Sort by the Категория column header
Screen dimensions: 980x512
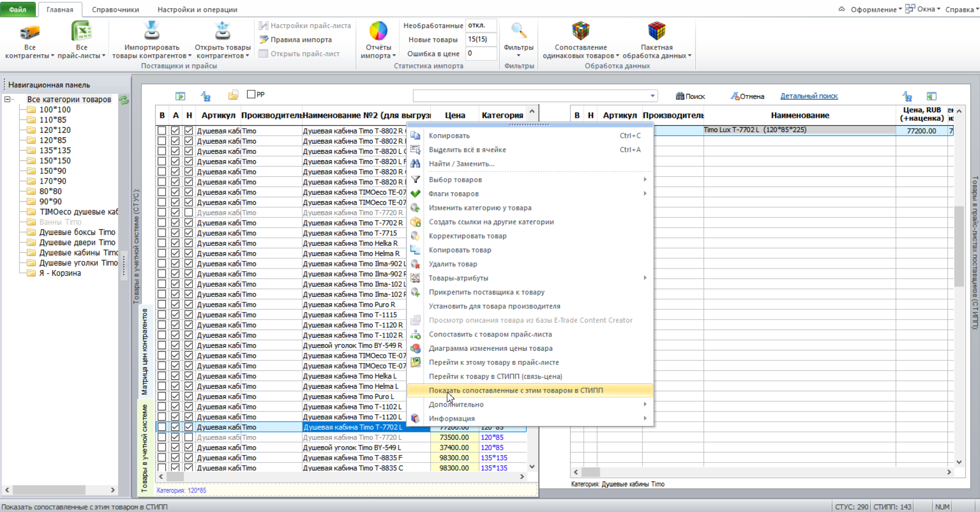[503, 115]
